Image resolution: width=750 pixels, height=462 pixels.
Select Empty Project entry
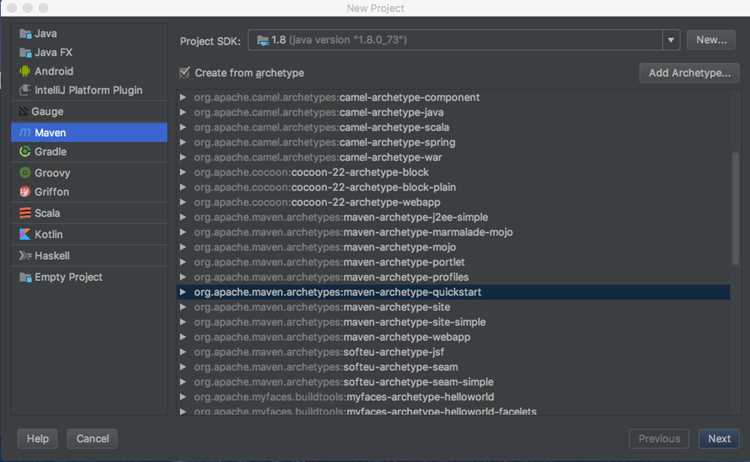pyautogui.click(x=89, y=277)
